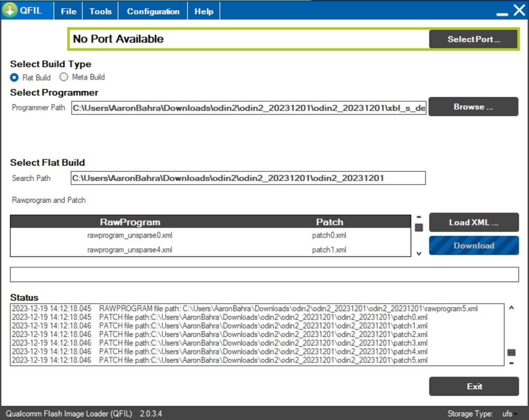529x420 pixels.
Task: Click the QFIL logo icon
Action: pyautogui.click(x=10, y=10)
